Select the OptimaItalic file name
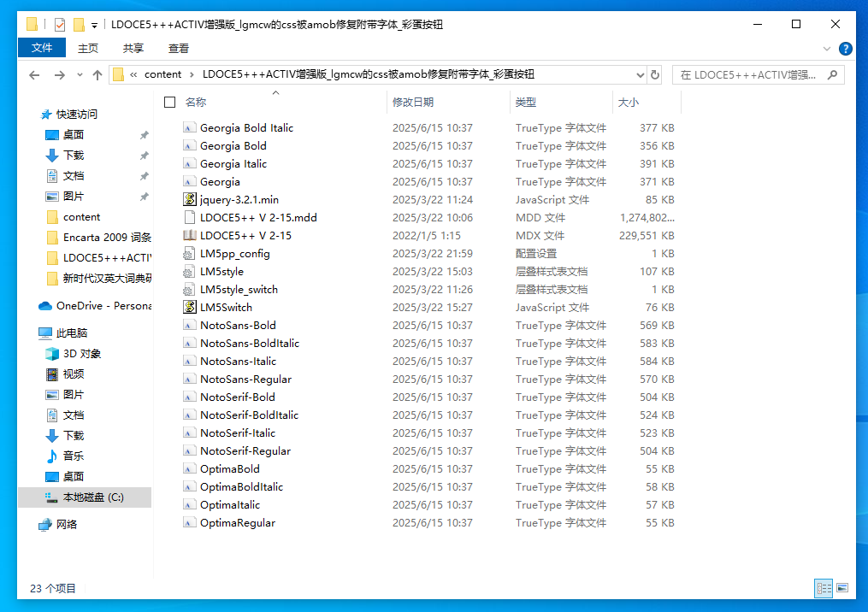Image resolution: width=868 pixels, height=612 pixels. click(230, 504)
